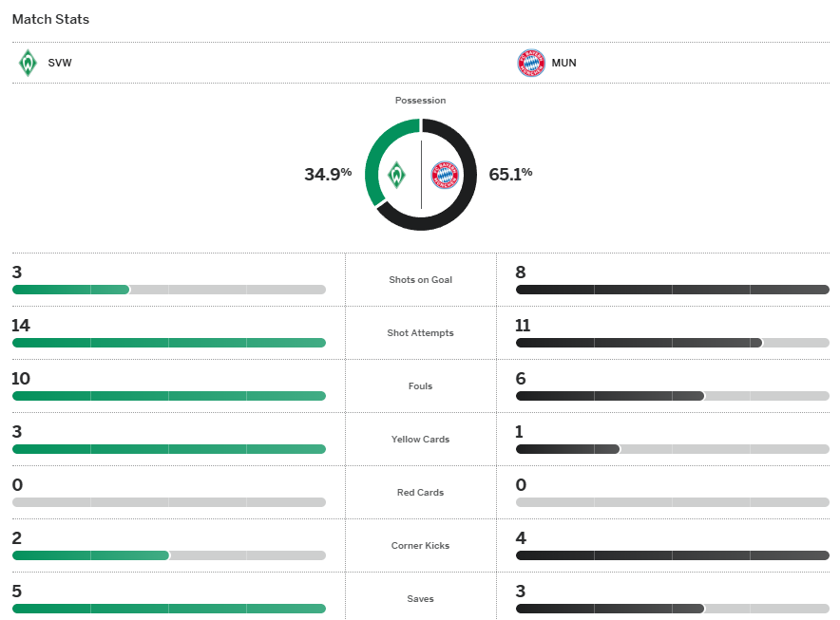Select the 34.9% possession value
840x620 pixels.
click(x=328, y=174)
